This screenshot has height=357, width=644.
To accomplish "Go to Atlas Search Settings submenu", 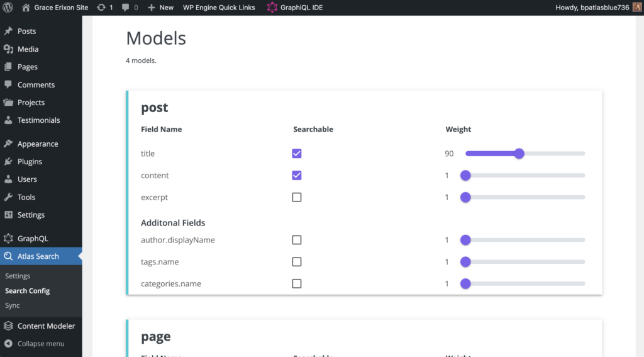I will point(18,276).
